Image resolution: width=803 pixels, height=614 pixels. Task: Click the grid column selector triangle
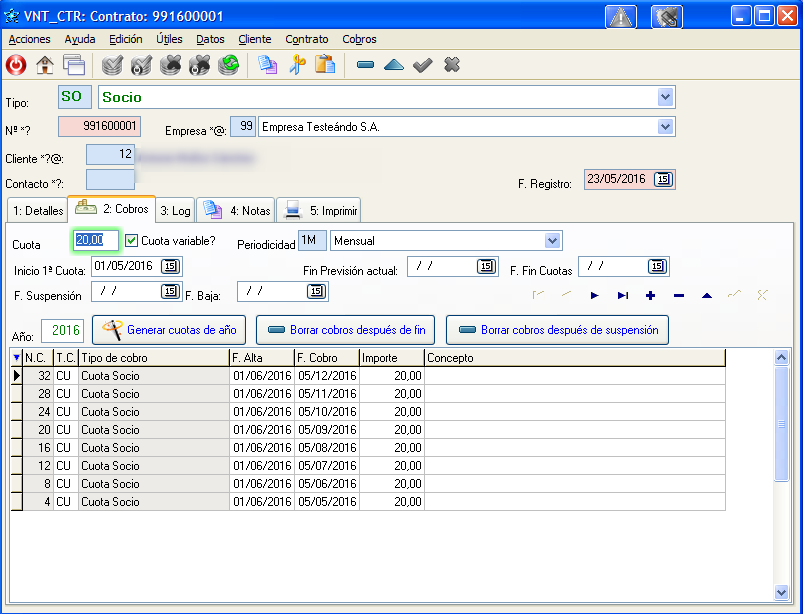coord(16,358)
